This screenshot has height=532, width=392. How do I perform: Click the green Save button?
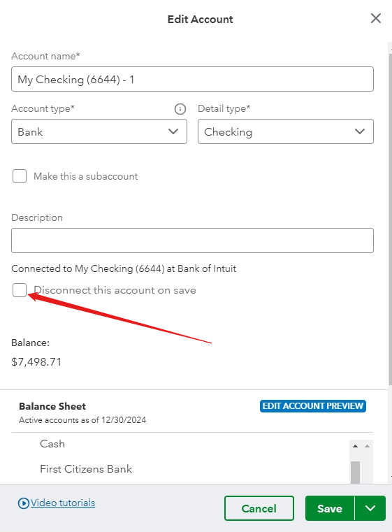(x=330, y=508)
